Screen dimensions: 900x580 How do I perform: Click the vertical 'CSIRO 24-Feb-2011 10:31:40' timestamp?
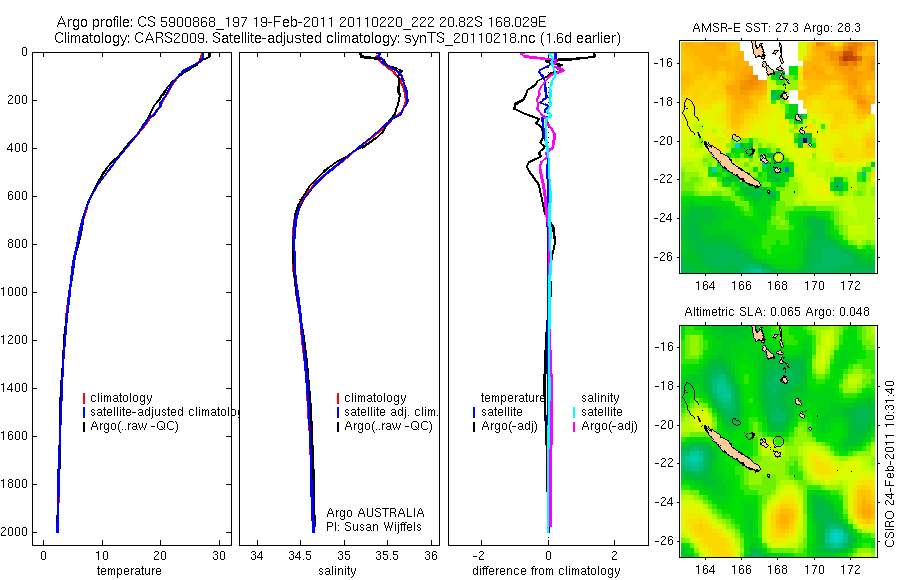[889, 463]
